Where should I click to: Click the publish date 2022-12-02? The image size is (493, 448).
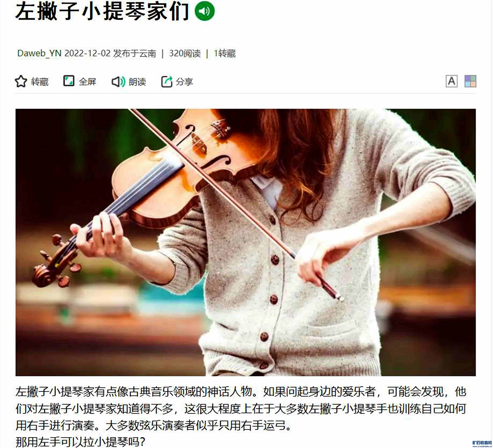[87, 53]
